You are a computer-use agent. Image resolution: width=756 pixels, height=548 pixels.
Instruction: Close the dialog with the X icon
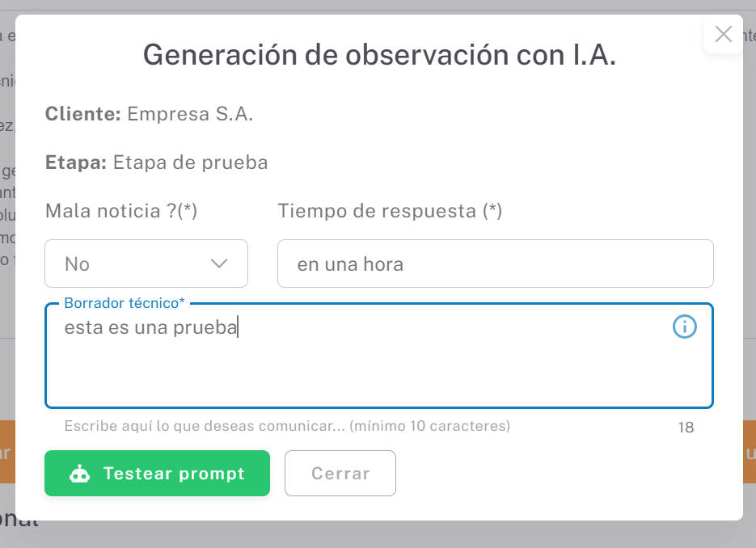724,34
